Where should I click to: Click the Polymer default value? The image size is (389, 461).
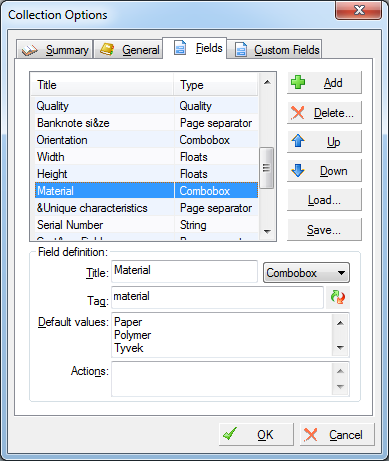click(x=132, y=335)
